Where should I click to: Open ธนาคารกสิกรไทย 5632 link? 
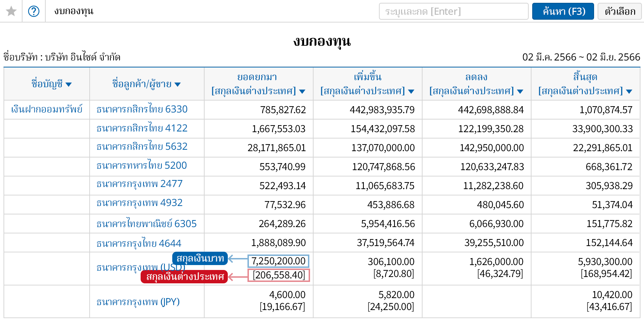click(142, 147)
